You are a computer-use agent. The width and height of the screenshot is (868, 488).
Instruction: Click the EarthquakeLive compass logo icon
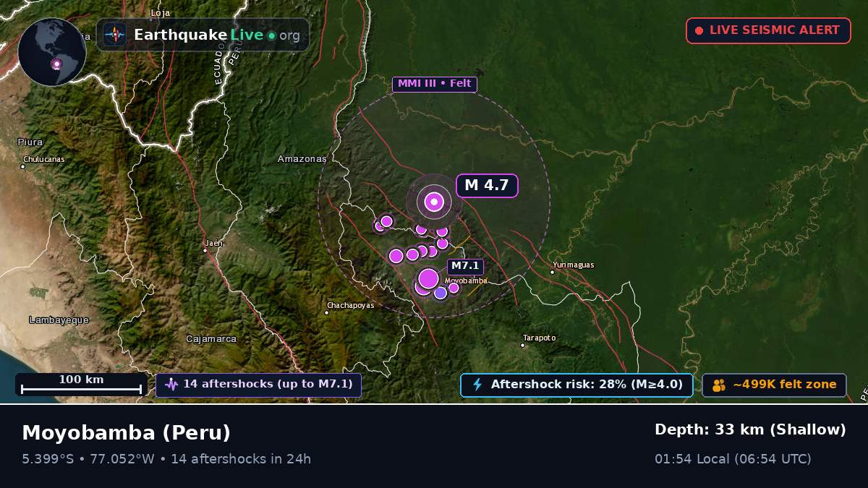tap(114, 35)
